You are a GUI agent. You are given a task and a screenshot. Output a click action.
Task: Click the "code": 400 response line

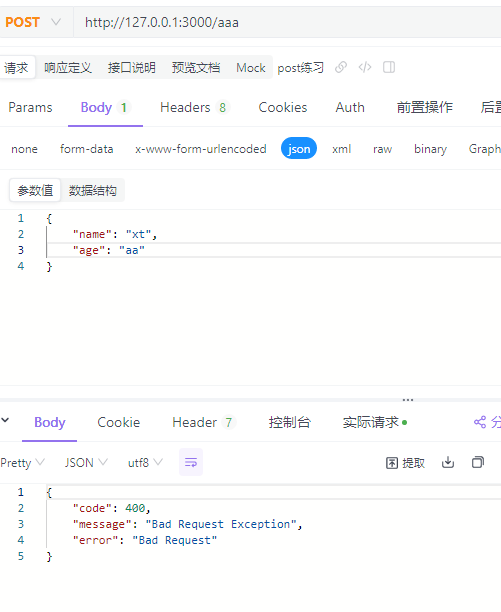(x=112, y=508)
